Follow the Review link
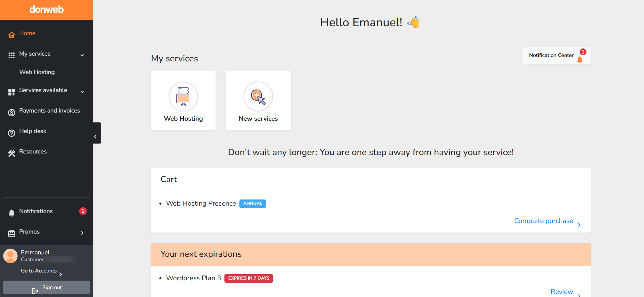Image resolution: width=644 pixels, height=297 pixels. 562,292
